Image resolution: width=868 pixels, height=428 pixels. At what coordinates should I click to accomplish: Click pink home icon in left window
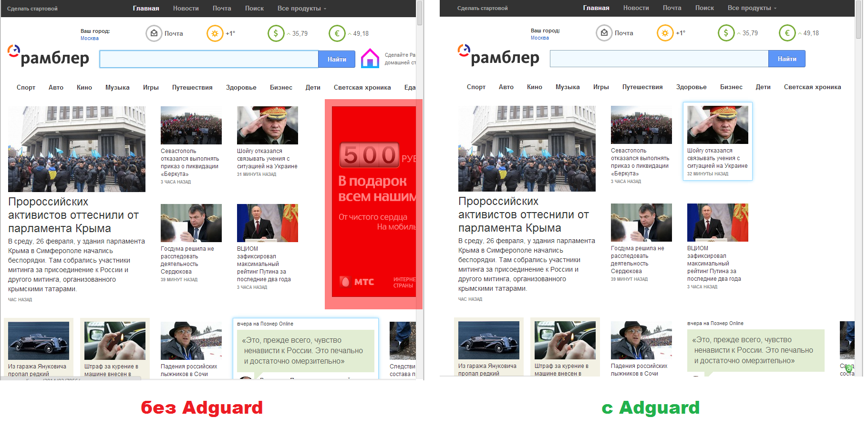pyautogui.click(x=370, y=59)
